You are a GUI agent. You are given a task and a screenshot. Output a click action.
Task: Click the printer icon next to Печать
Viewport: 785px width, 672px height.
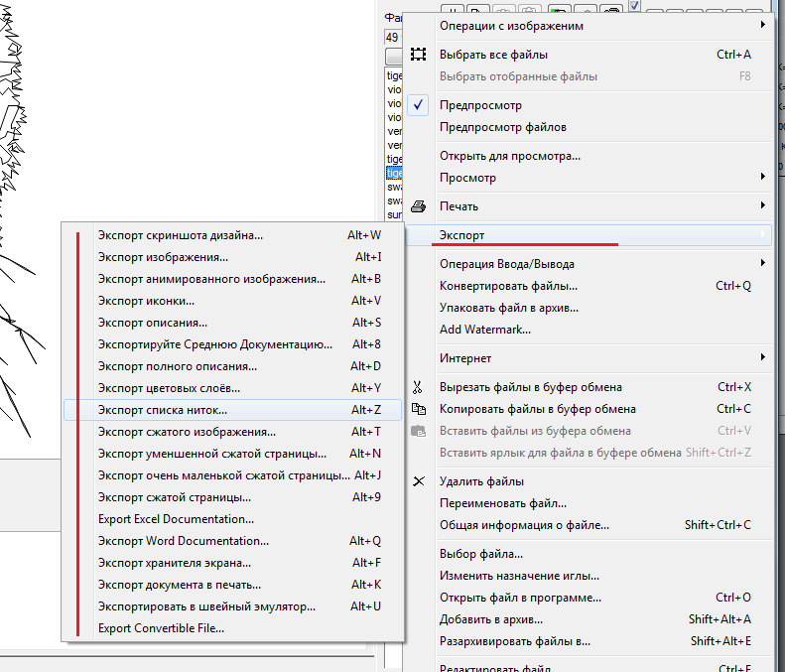[418, 206]
